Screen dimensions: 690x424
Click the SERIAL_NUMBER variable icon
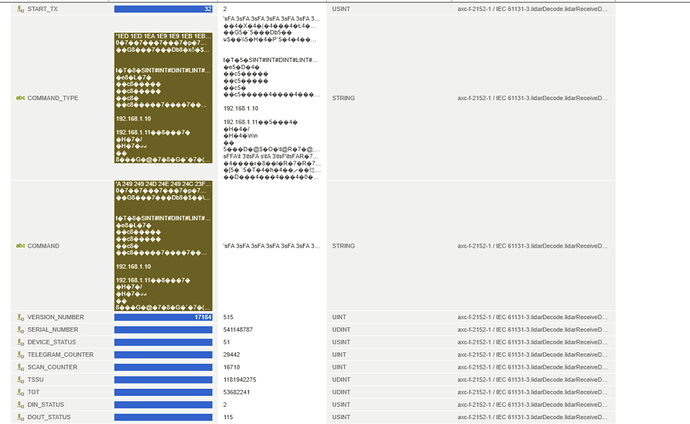click(x=20, y=329)
